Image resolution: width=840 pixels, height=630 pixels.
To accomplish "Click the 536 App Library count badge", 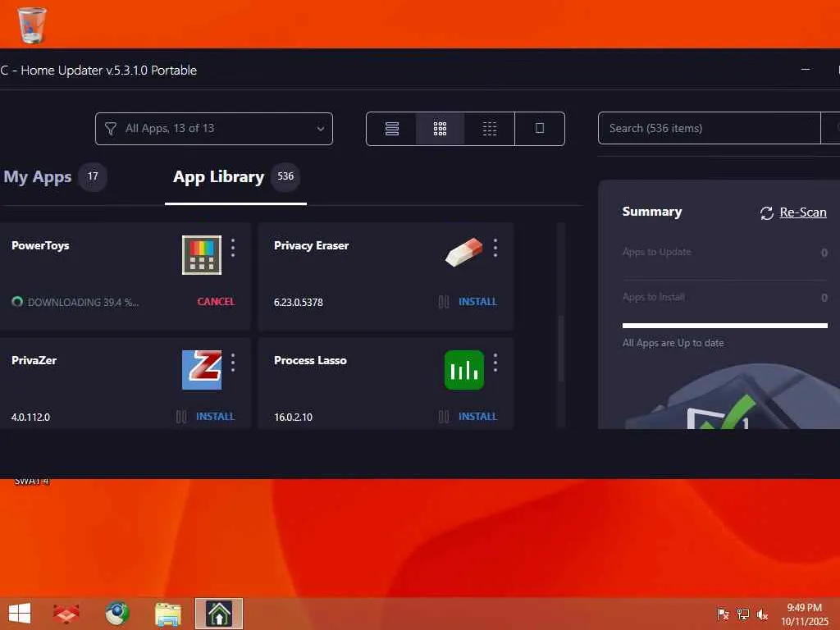I will coord(285,176).
